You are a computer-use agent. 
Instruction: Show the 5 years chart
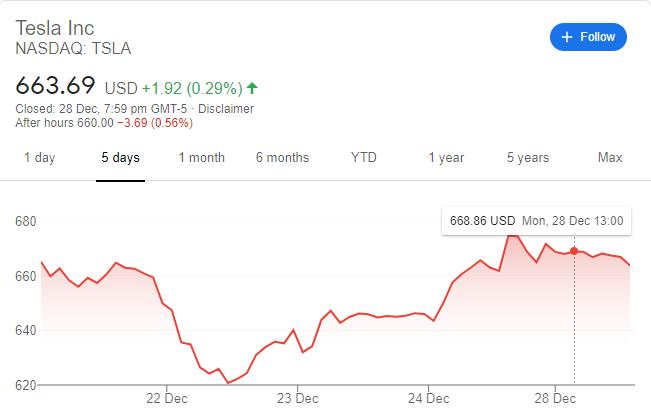click(527, 158)
